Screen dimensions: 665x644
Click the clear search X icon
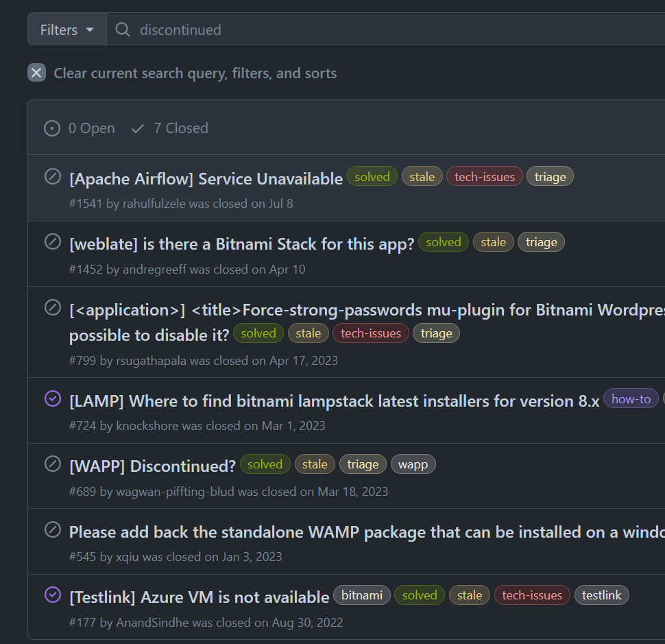(x=37, y=73)
